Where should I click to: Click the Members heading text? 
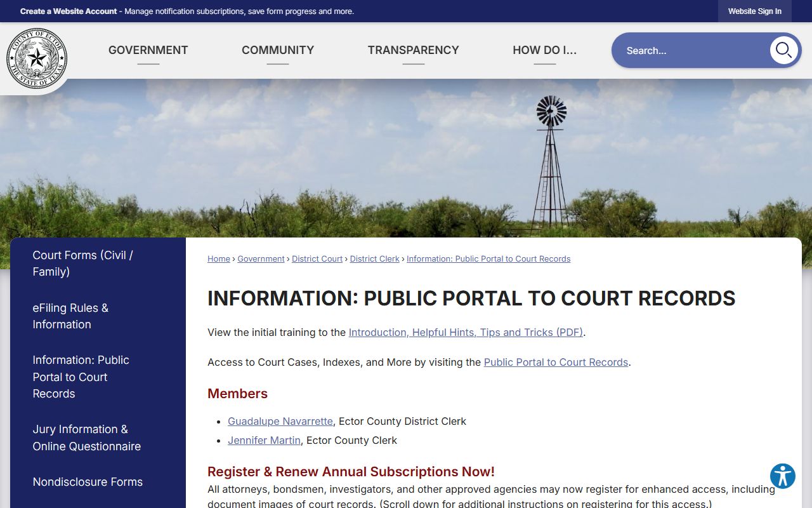237,394
